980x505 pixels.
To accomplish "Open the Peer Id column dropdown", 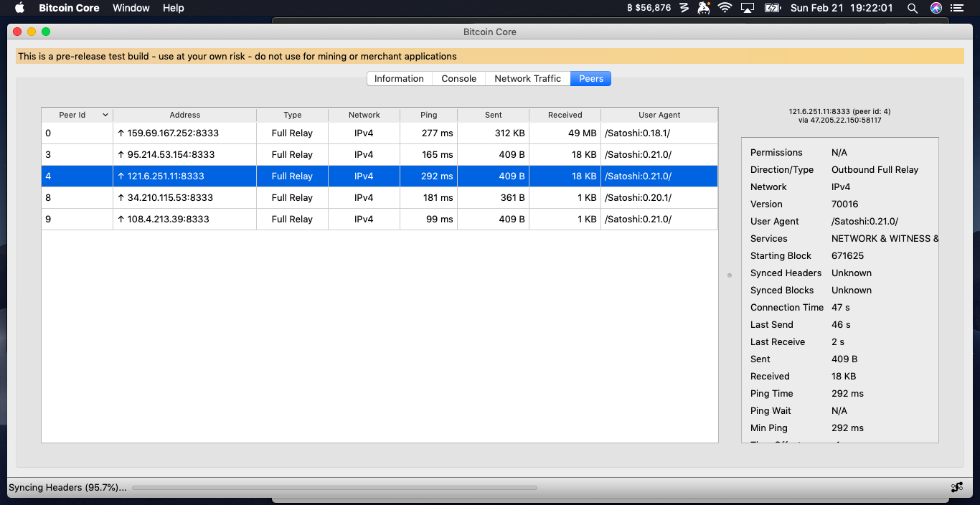I will (105, 115).
